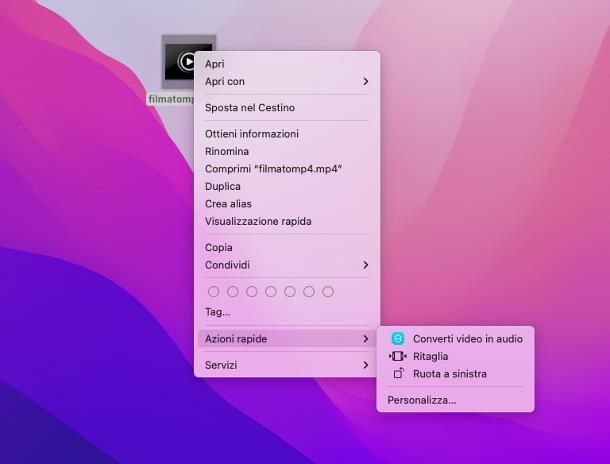Select Rinomina in the context menu
Screen dimensions: 610x464
tap(287, 151)
